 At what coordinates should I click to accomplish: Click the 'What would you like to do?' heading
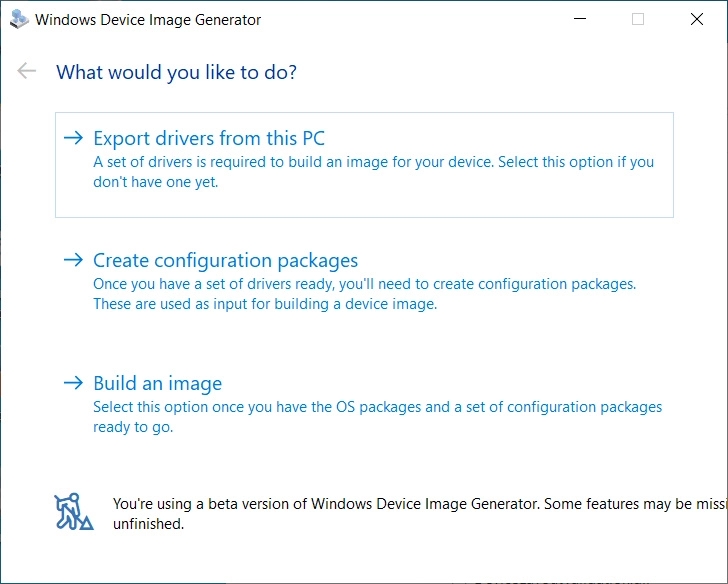[x=176, y=72]
